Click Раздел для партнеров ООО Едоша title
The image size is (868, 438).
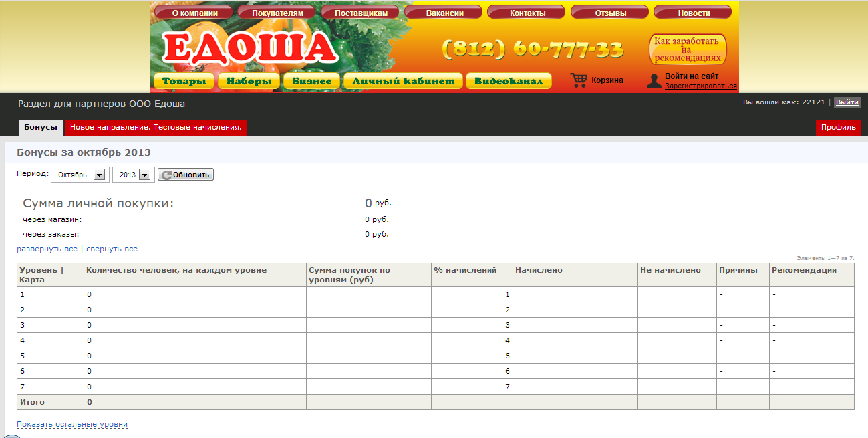(102, 104)
